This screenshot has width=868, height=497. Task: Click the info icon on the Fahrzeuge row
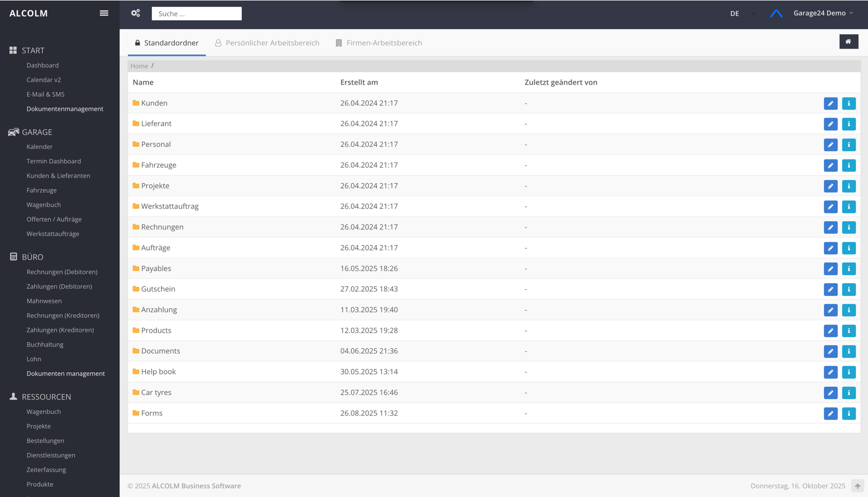[x=849, y=165]
